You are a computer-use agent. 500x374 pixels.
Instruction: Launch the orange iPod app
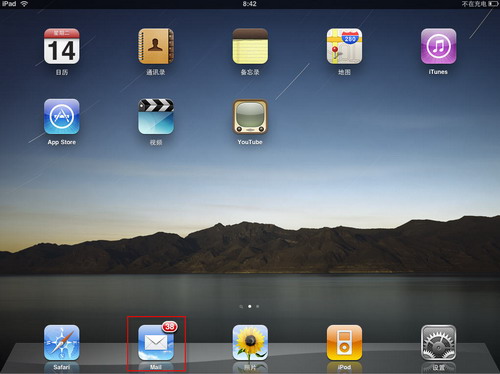tap(344, 343)
